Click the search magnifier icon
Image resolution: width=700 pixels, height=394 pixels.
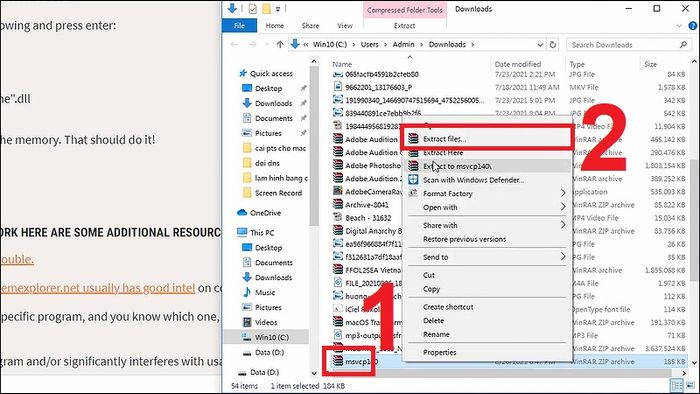(x=683, y=45)
